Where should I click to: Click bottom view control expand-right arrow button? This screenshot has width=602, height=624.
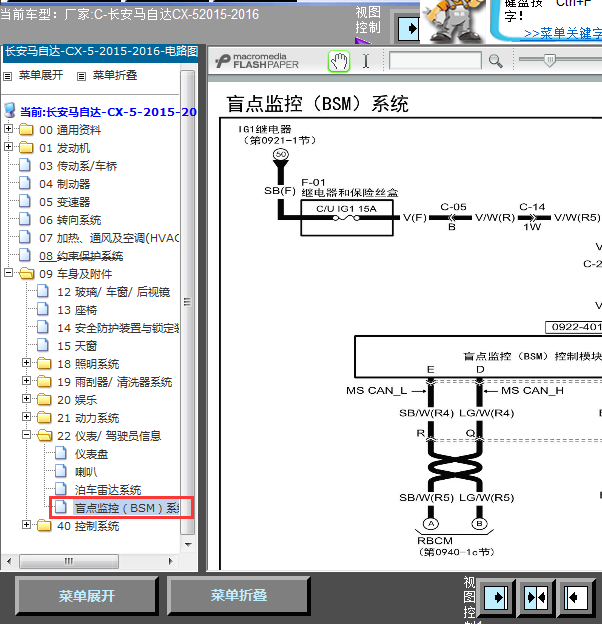(x=496, y=597)
